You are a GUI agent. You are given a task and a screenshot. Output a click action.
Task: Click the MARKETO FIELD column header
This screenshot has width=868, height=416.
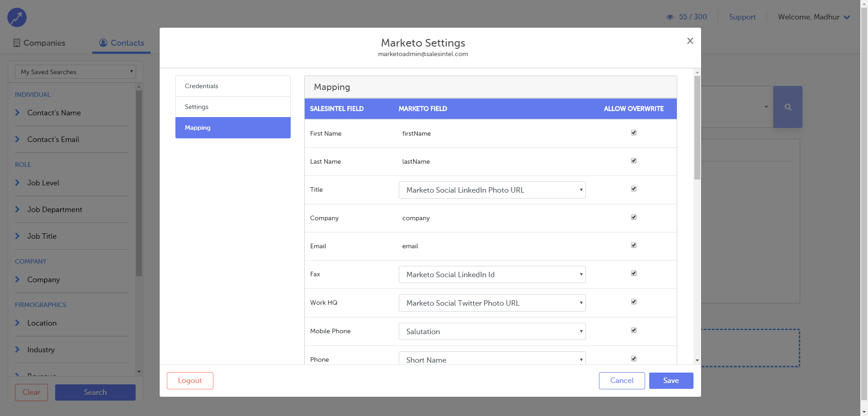point(423,109)
